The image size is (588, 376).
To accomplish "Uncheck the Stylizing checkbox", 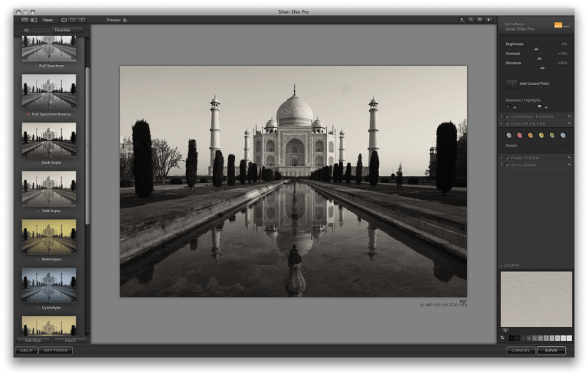I will 508,165.
